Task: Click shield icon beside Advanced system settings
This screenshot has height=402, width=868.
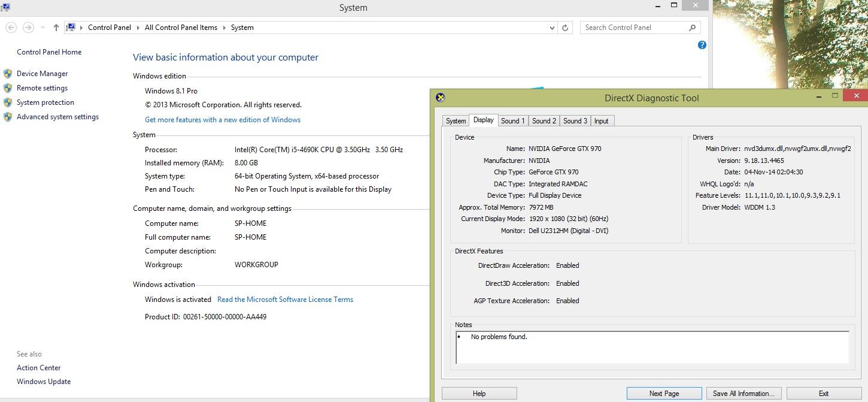Action: click(x=8, y=117)
